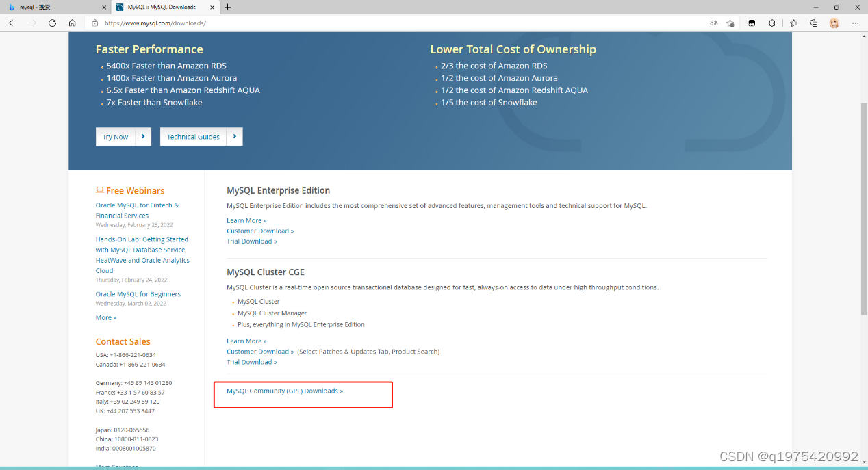The image size is (868, 470).
Task: Go back to the previous page
Action: tap(12, 23)
